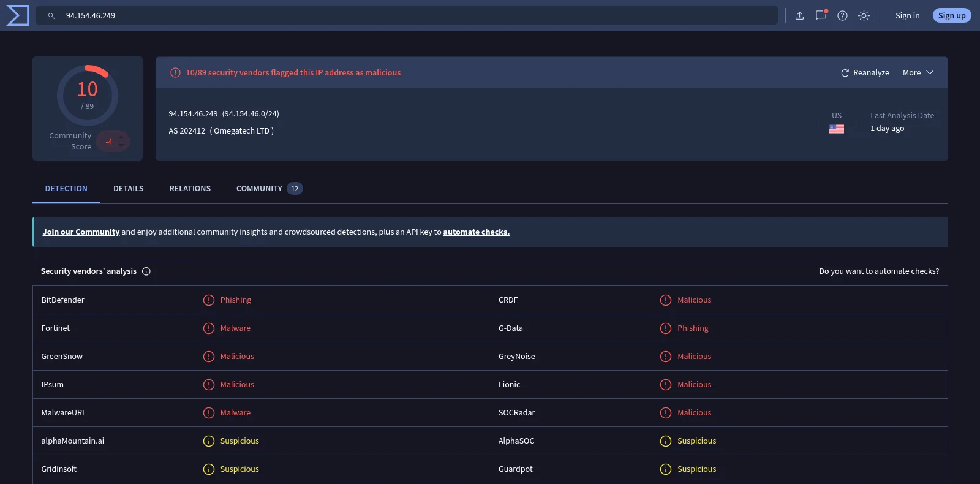The image size is (980, 484).
Task: Click Guardpot's yellow Suspicious icon
Action: [666, 469]
